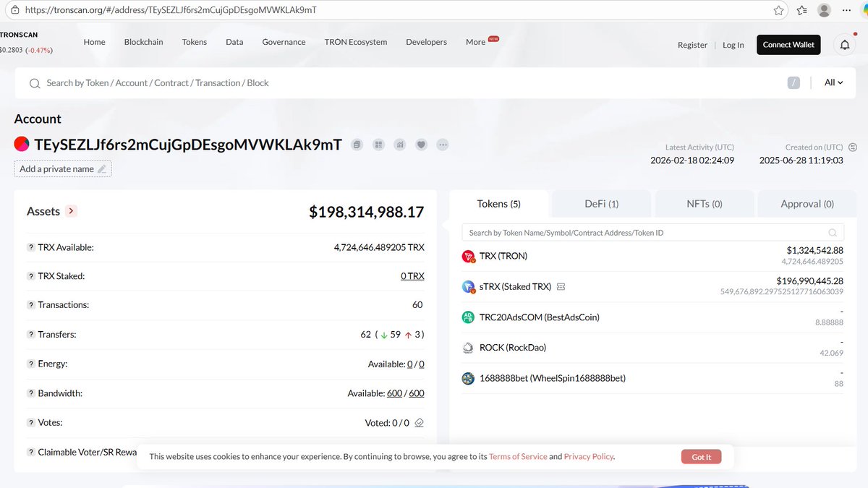Click the Log In link

pyautogui.click(x=733, y=45)
